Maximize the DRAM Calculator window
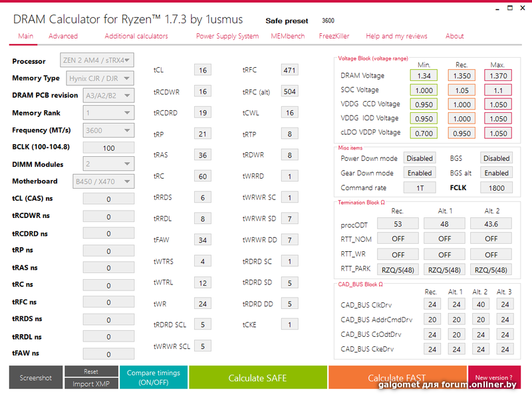This screenshot has height=400, width=532. point(510,8)
